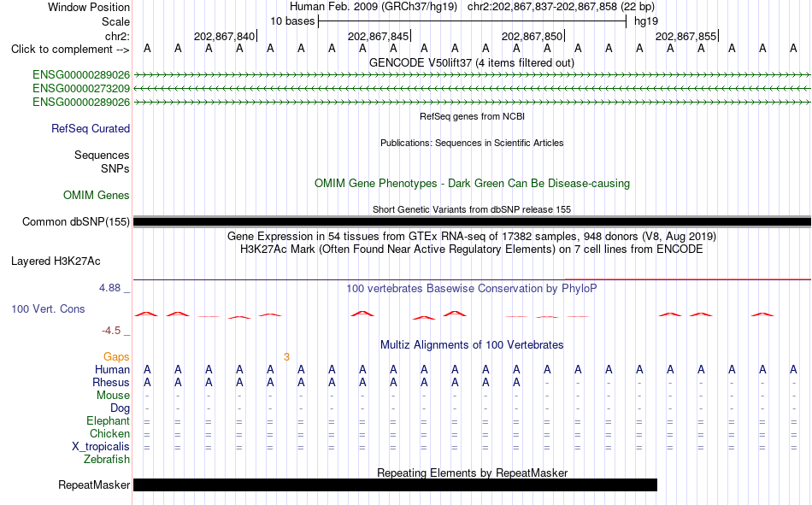
Task: Click position label 202,867,845
Action: point(378,36)
